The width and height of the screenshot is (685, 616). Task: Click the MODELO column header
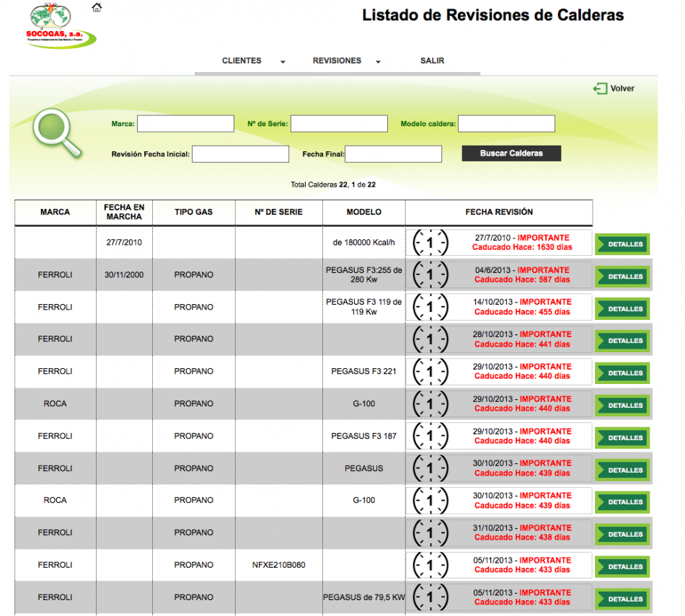364,212
